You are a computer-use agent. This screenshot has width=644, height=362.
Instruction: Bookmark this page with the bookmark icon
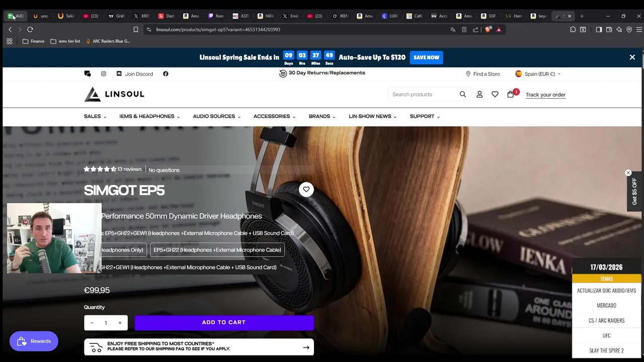click(x=135, y=30)
